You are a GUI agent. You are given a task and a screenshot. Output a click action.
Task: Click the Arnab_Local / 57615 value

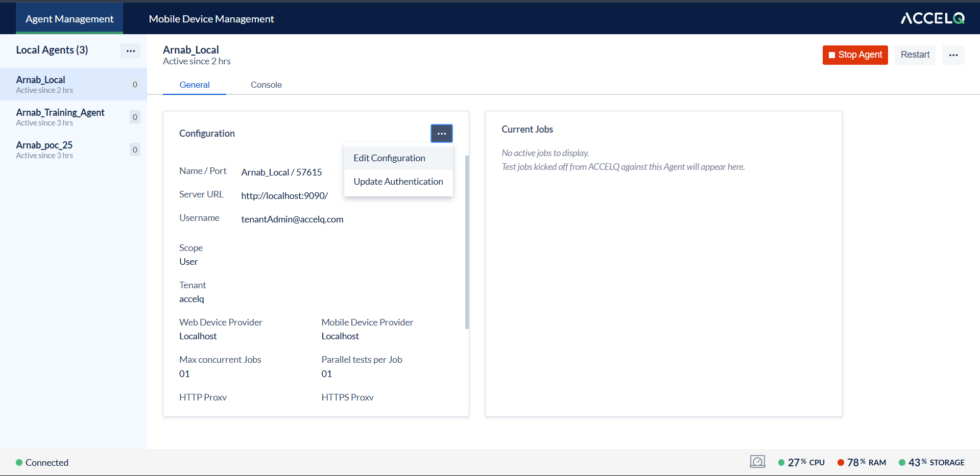tap(281, 172)
